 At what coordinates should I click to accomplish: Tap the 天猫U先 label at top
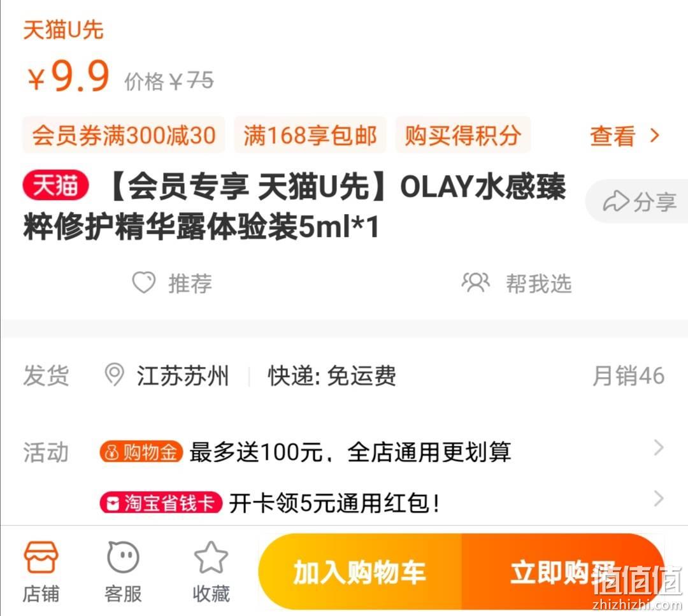click(63, 31)
